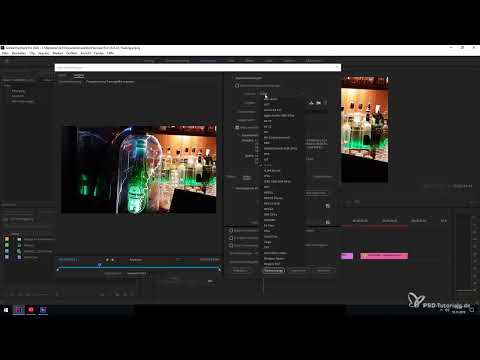The height and width of the screenshot is (360, 480).
Task: Click the yellow label swatch in project panel
Action: tap(7, 239)
